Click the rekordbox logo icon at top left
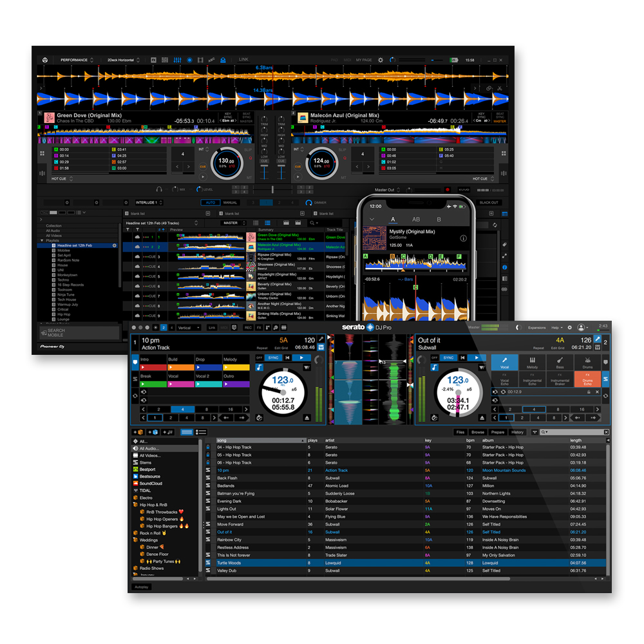 click(45, 60)
